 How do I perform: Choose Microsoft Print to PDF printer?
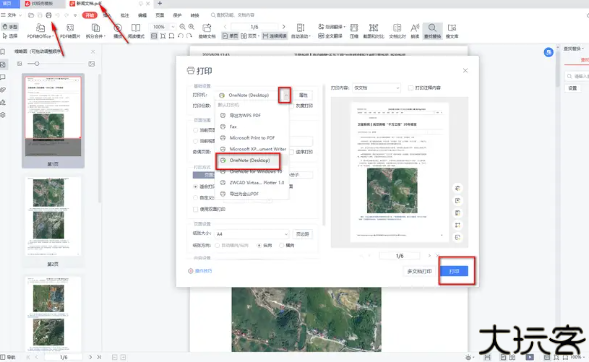pyautogui.click(x=252, y=138)
